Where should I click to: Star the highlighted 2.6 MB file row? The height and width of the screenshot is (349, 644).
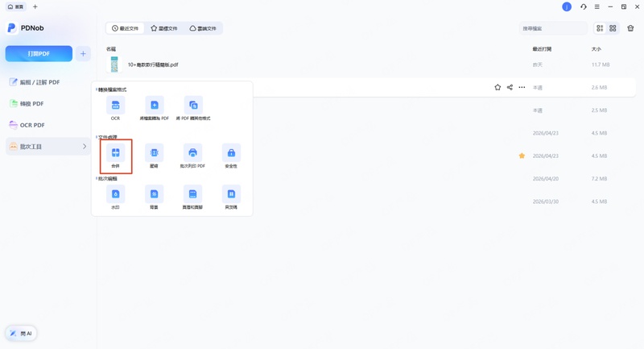(497, 87)
